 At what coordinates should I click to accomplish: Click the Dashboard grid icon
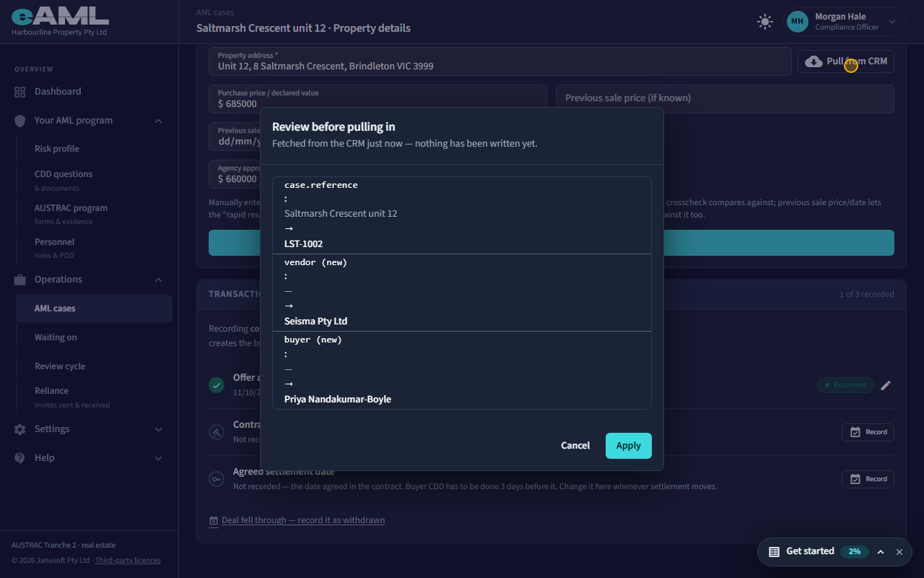pyautogui.click(x=19, y=92)
